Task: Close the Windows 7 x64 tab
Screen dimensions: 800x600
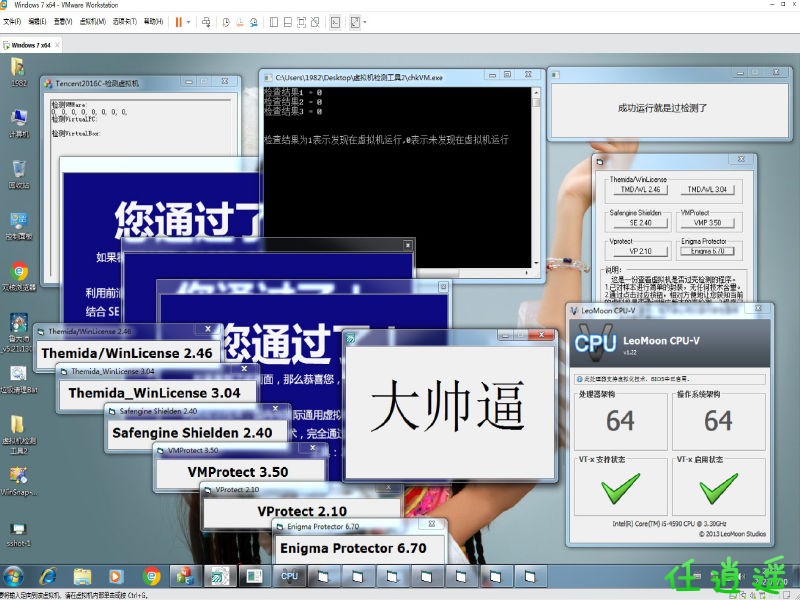Action: click(x=57, y=45)
